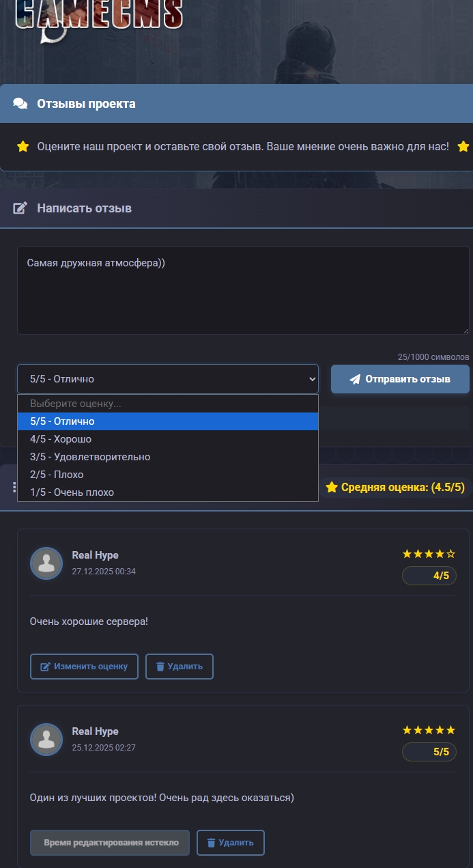This screenshot has width=473, height=868.
Task: Pick the 3/5 - Удовлетворительно rating
Action: pyautogui.click(x=167, y=457)
